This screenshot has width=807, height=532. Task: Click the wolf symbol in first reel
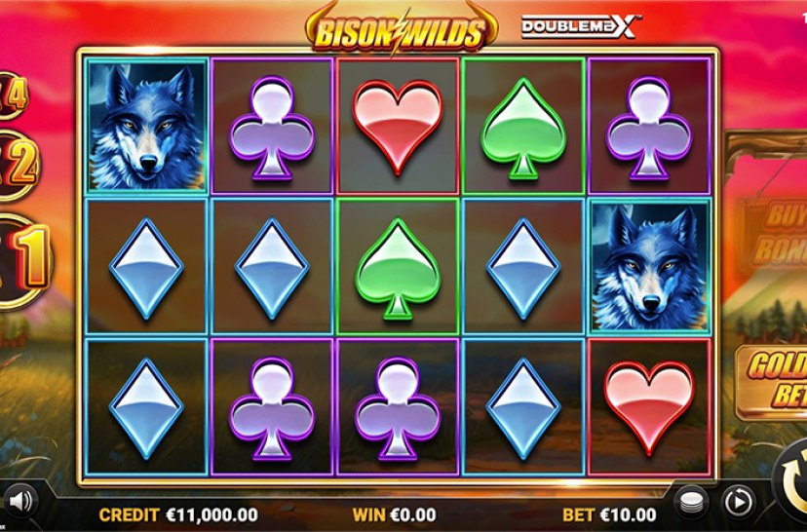click(x=147, y=125)
